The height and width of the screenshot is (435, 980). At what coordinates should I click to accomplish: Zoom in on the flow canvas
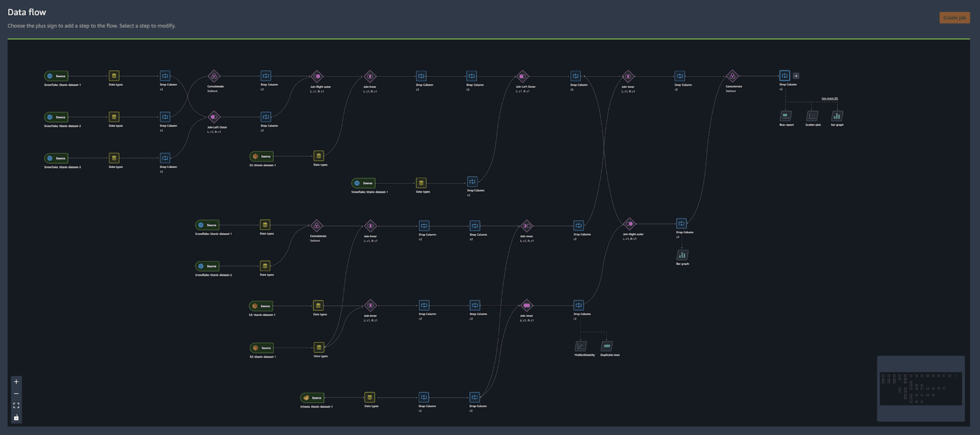point(16,382)
